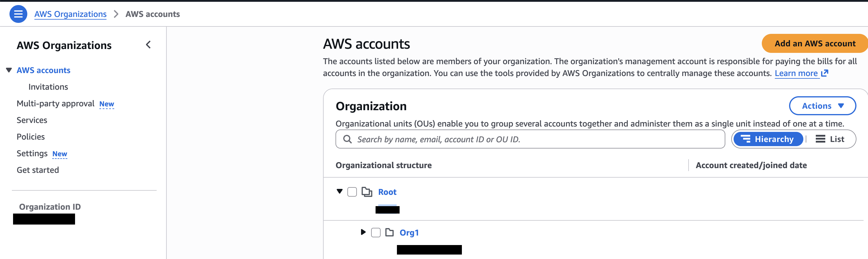Collapse the Root tree node
868x259 pixels.
[340, 192]
